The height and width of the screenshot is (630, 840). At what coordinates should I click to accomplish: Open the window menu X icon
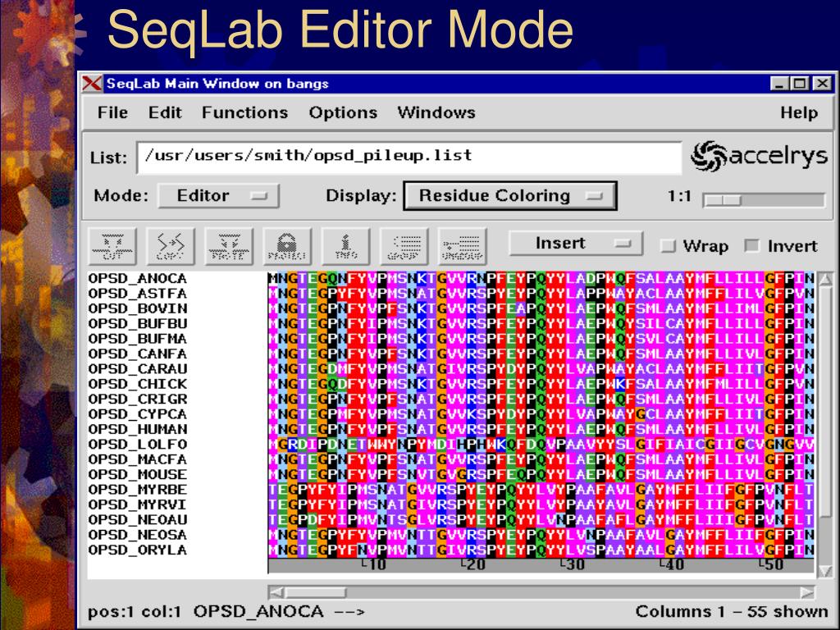(92, 84)
